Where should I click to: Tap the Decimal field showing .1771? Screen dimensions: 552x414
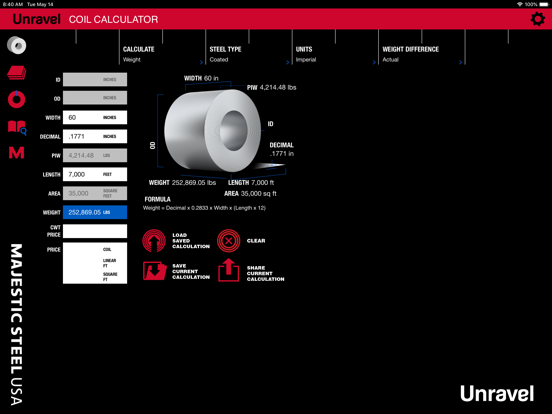[95, 136]
